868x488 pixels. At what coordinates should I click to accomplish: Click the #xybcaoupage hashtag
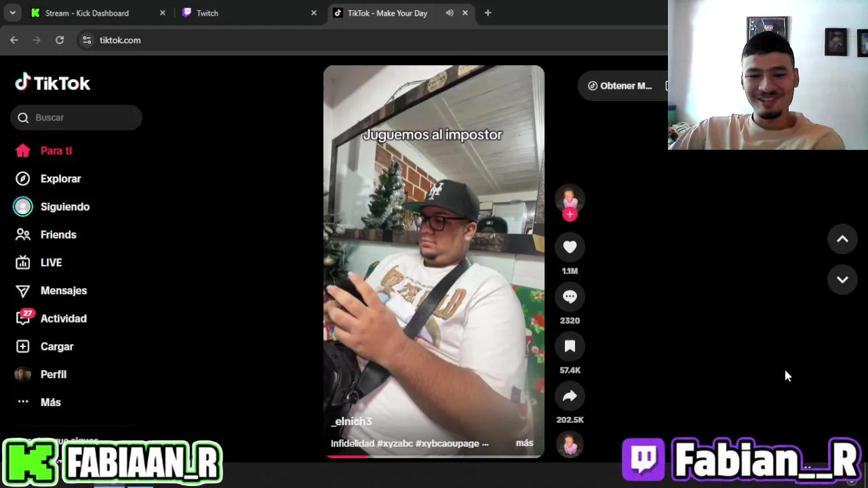tap(448, 443)
